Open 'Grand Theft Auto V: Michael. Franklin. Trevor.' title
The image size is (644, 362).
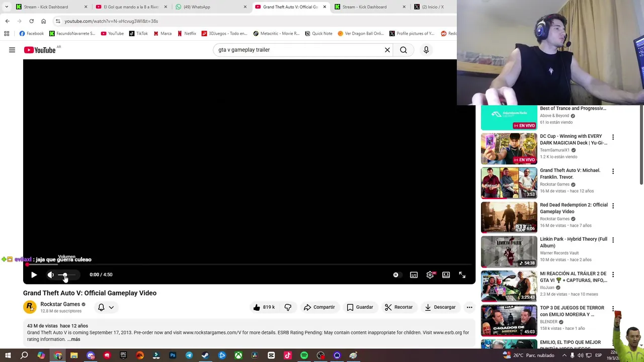[570, 173]
